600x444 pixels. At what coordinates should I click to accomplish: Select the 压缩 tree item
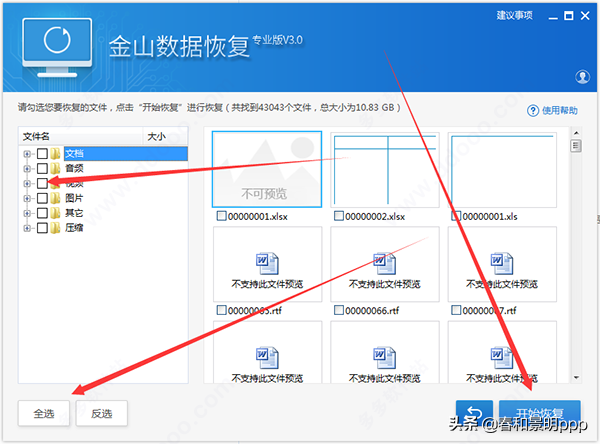pyautogui.click(x=74, y=228)
